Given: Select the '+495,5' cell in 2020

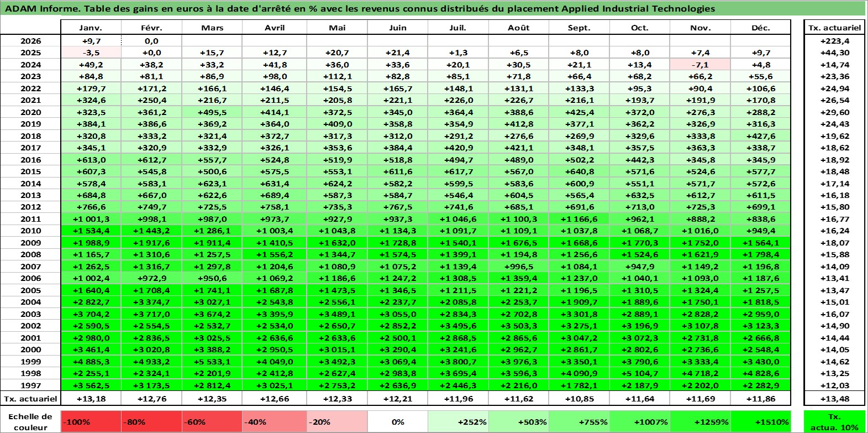Looking at the screenshot, I should (x=212, y=112).
